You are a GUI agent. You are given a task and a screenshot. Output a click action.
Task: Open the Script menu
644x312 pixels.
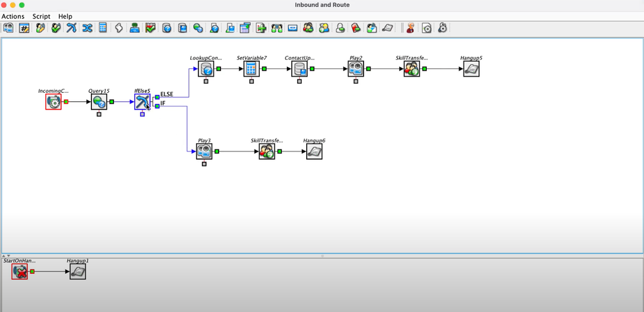click(41, 16)
